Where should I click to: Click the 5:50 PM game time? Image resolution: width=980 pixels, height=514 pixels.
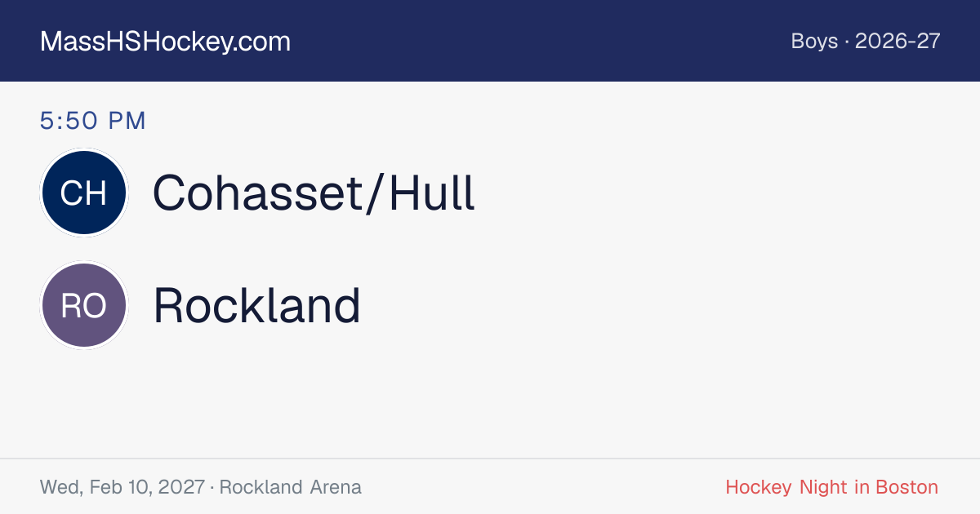(92, 121)
